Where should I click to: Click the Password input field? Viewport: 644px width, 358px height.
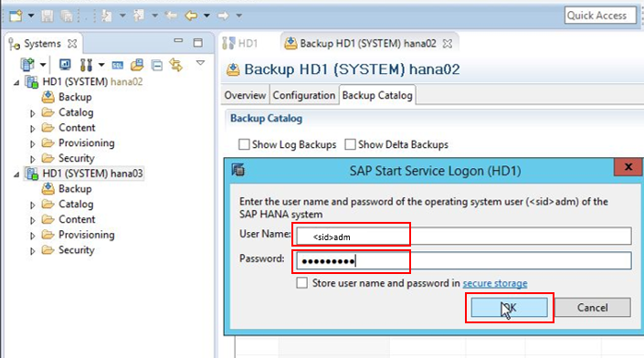click(464, 260)
